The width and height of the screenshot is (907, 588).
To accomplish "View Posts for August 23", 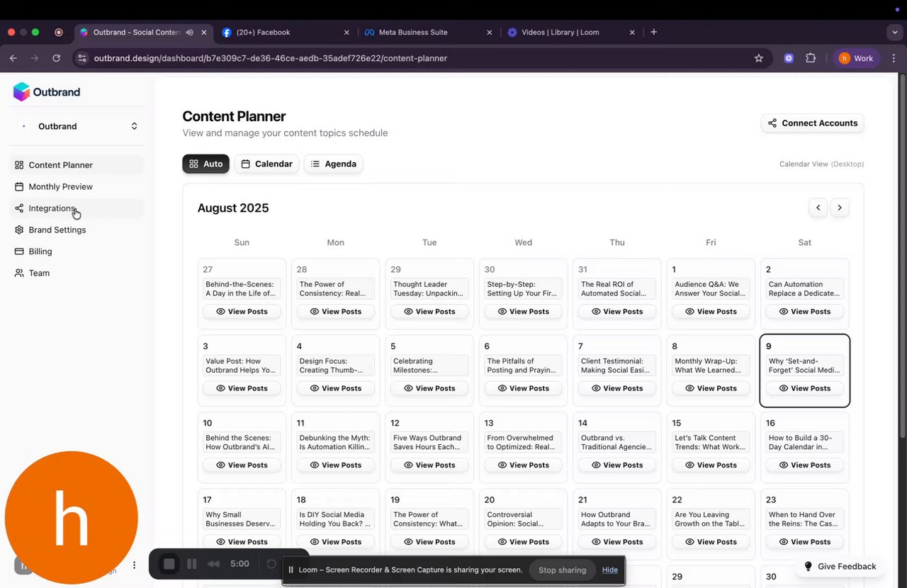I will pos(805,542).
